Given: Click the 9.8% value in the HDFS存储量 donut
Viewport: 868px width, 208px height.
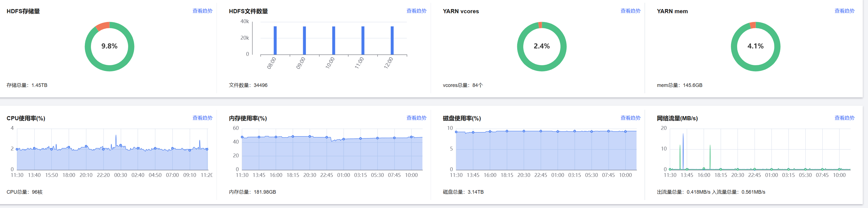Looking at the screenshot, I should (109, 46).
